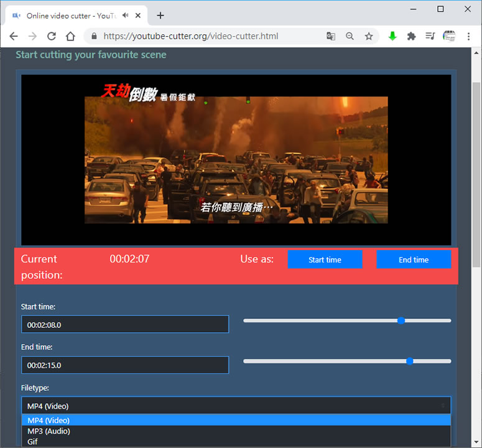This screenshot has width=482, height=448.
Task: Open Chrome's three-dot menu
Action: click(x=468, y=36)
